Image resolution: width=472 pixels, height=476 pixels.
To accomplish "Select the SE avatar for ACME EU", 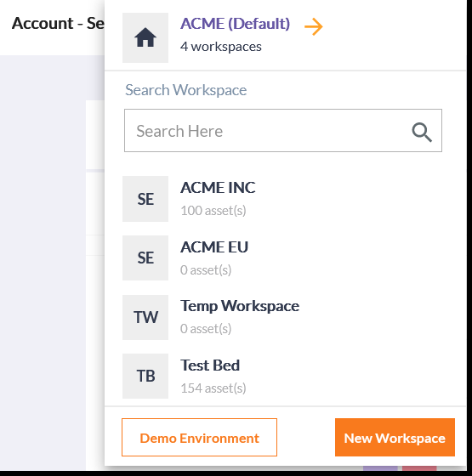I will [x=145, y=258].
